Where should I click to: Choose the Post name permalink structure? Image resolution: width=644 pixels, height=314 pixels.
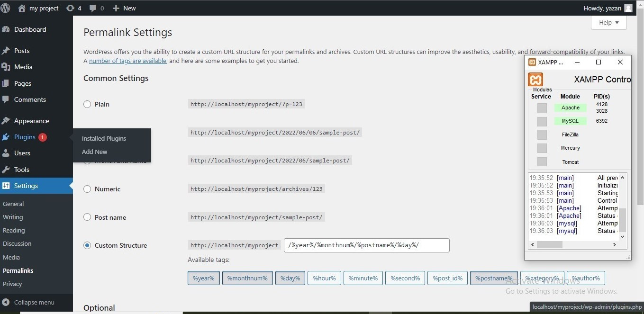(x=87, y=217)
